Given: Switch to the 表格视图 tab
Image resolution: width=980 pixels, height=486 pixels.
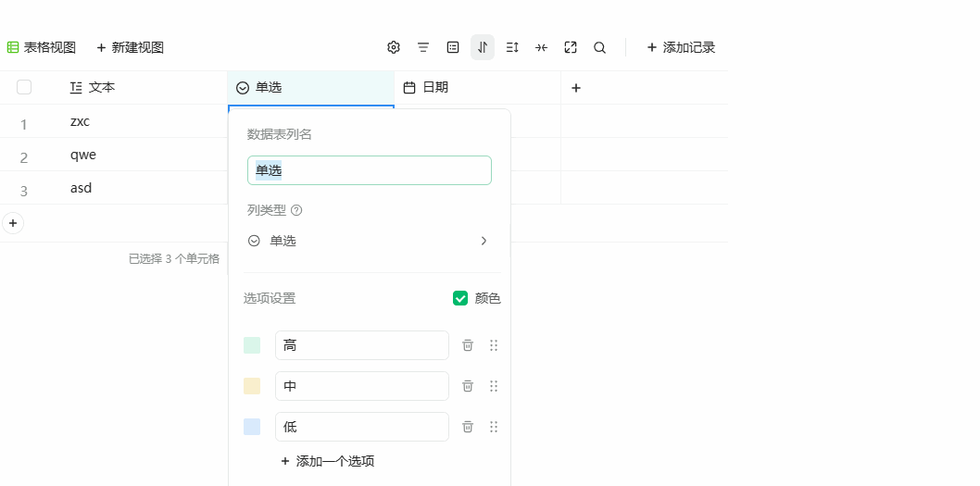Looking at the screenshot, I should 42,47.
